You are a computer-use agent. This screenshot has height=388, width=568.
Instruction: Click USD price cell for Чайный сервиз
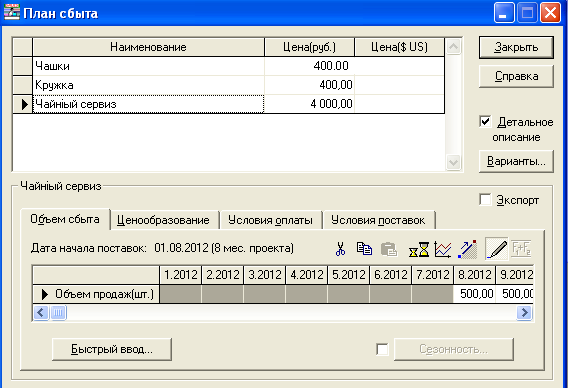pyautogui.click(x=399, y=104)
